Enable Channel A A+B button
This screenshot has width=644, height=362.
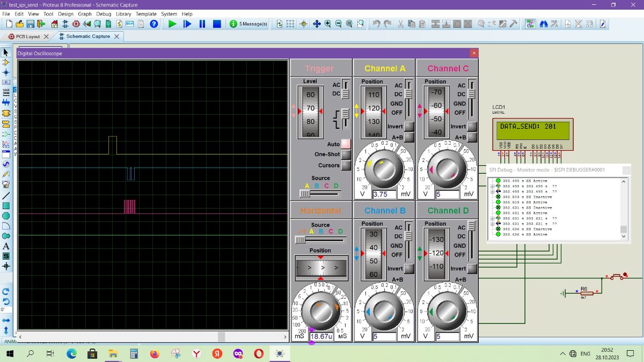tap(409, 138)
